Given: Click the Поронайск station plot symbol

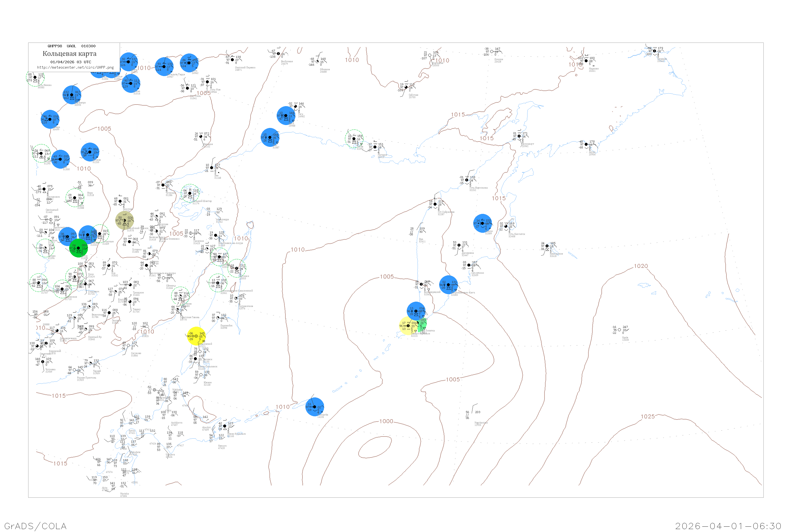Looking at the screenshot, I should coord(218,318).
